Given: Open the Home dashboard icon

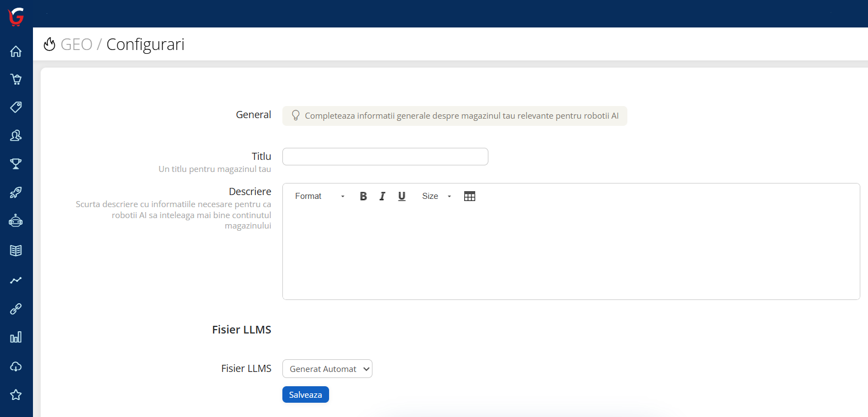Looking at the screenshot, I should [16, 51].
